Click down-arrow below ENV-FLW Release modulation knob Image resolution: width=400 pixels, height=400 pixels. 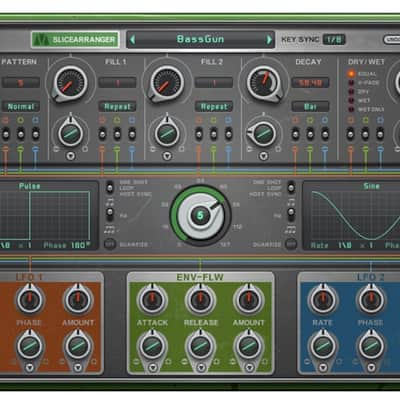pyautogui.click(x=201, y=367)
